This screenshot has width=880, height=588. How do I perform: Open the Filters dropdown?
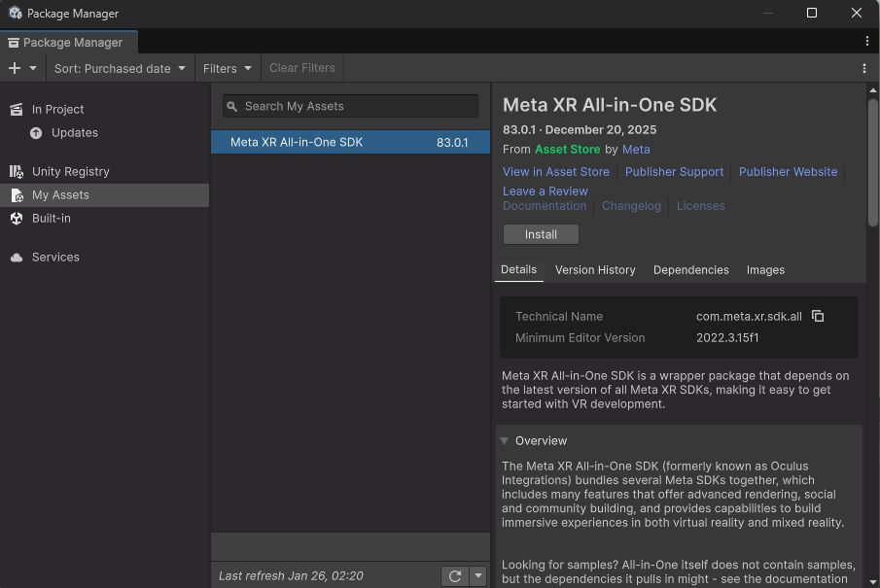pos(227,68)
